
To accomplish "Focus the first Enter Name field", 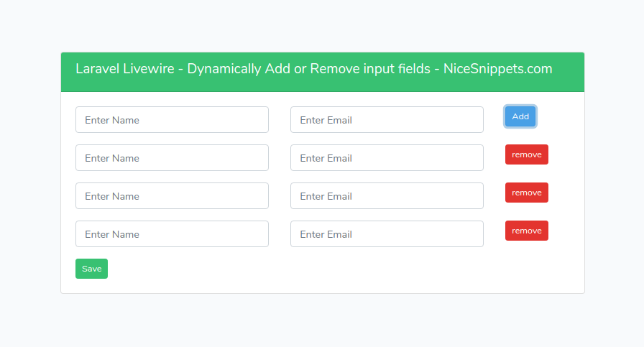I will point(172,119).
